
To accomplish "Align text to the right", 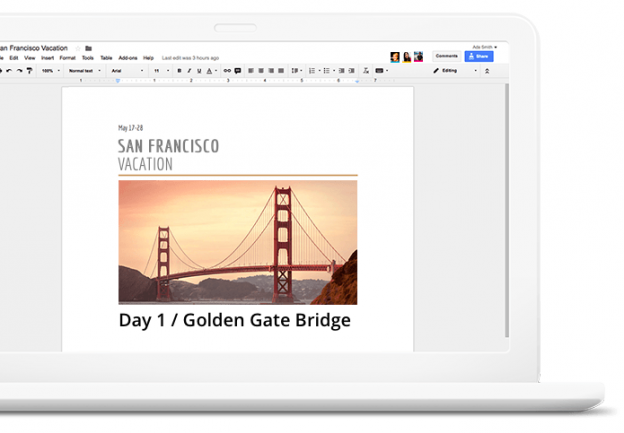I will pos(271,71).
